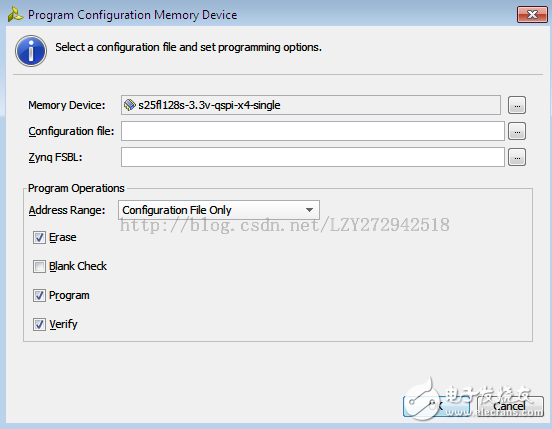Disable the Verify checkbox
This screenshot has height=429, width=552.
[x=39, y=324]
